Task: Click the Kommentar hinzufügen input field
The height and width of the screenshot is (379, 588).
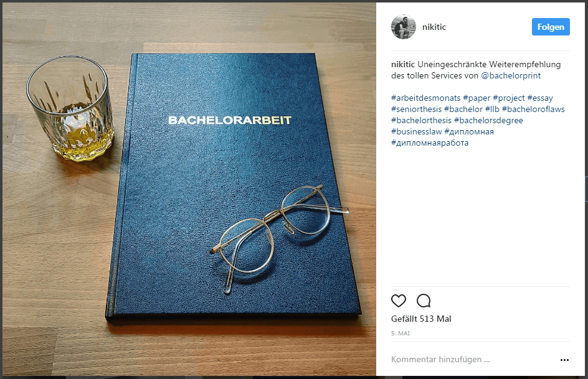Action: [x=473, y=360]
